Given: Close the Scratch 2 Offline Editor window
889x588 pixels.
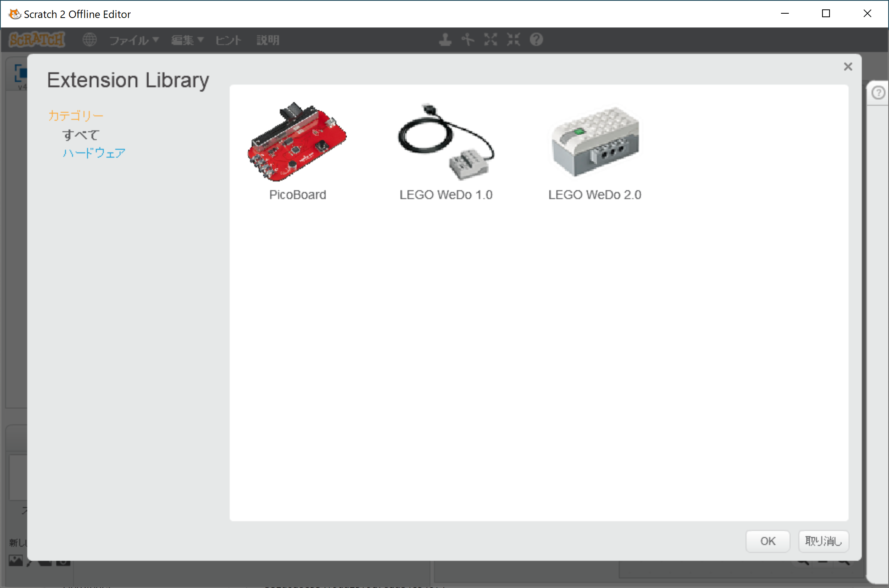Looking at the screenshot, I should point(867,14).
